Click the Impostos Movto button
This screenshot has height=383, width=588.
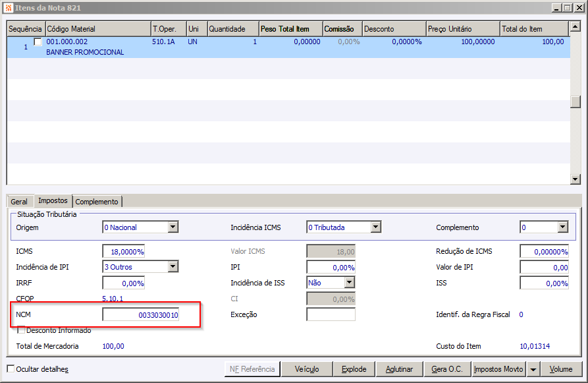[498, 369]
